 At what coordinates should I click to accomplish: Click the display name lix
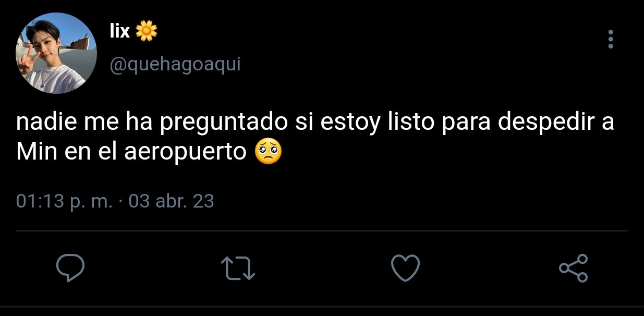click(119, 32)
